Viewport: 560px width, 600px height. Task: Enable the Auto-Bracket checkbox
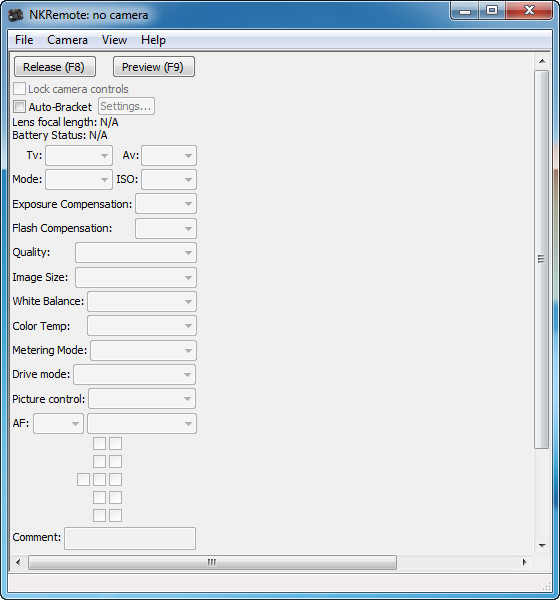(20, 107)
